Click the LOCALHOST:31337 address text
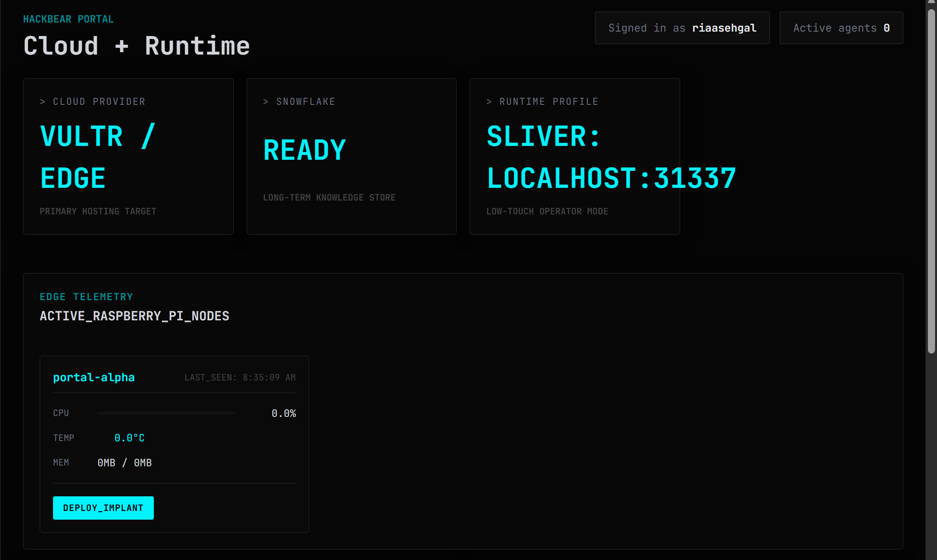 tap(611, 178)
